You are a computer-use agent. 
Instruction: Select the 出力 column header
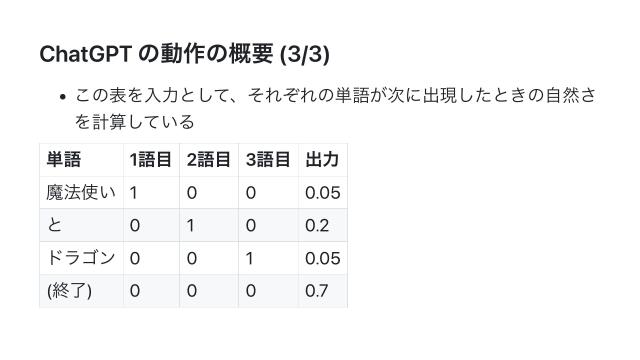pos(323,160)
